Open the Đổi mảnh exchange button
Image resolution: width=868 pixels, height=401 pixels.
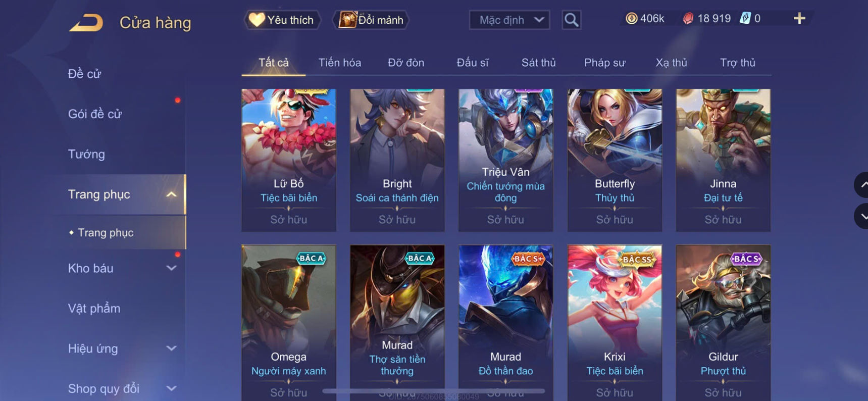click(371, 20)
